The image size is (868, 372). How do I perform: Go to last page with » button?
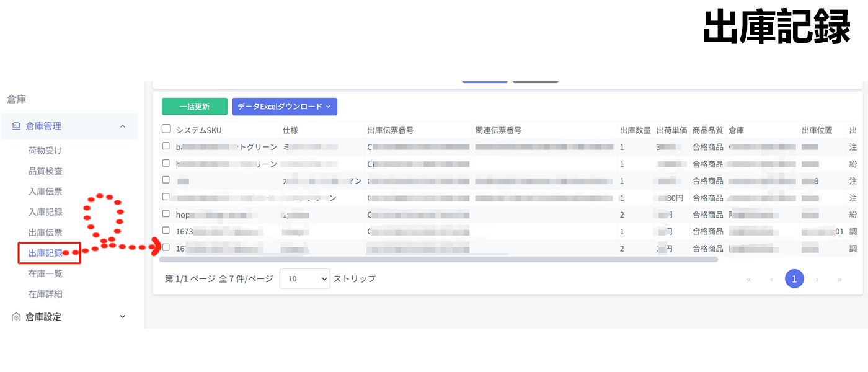coord(839,280)
